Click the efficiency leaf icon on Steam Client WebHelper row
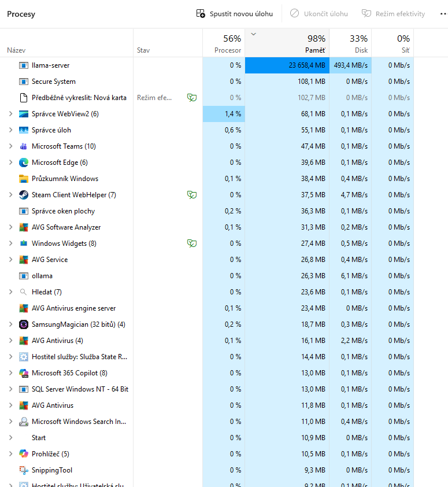 (x=192, y=195)
